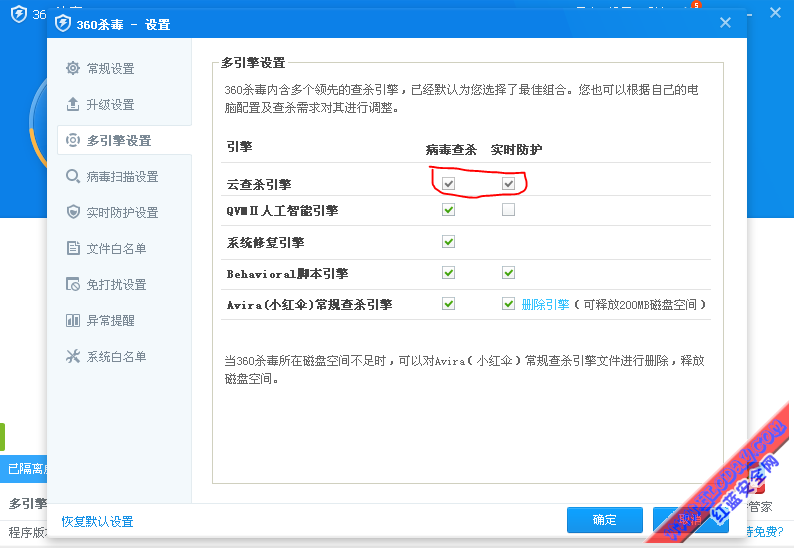The image size is (794, 548).
Task: Click the 云查杀引擎 row label
Action: point(259,184)
